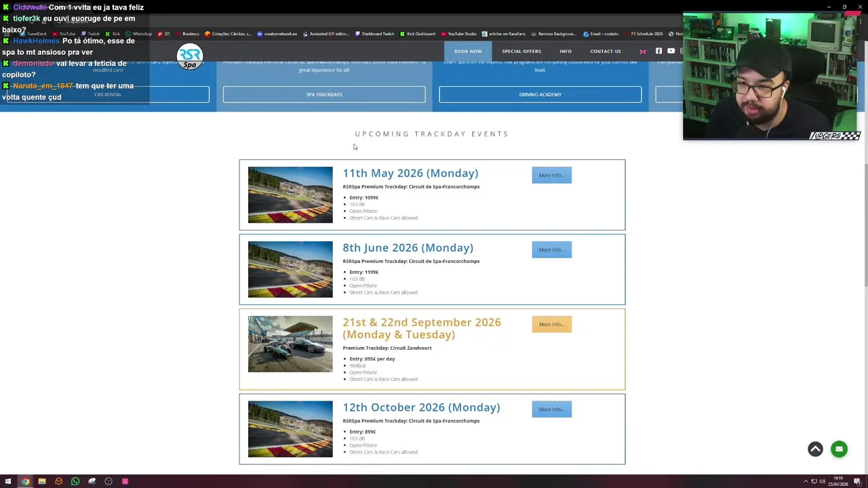The image size is (868, 488).
Task: Open the taskbar notification center icon
Action: pyautogui.click(x=858, y=481)
